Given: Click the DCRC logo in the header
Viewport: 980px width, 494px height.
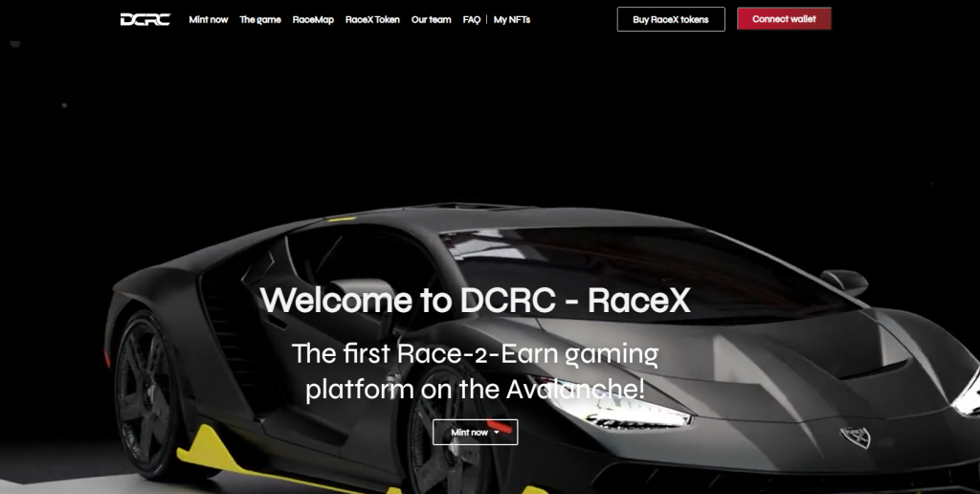Looking at the screenshot, I should tap(145, 19).
